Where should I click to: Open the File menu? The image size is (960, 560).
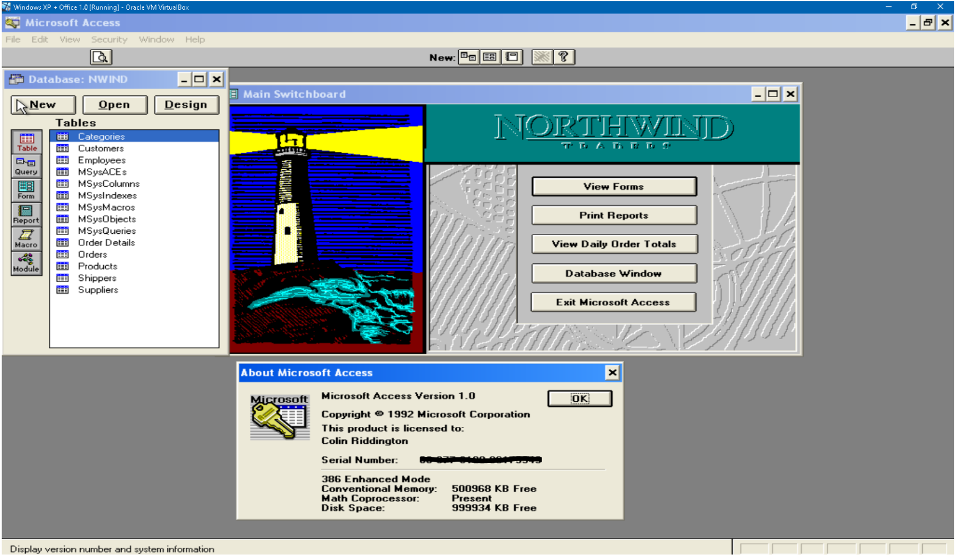pyautogui.click(x=13, y=40)
